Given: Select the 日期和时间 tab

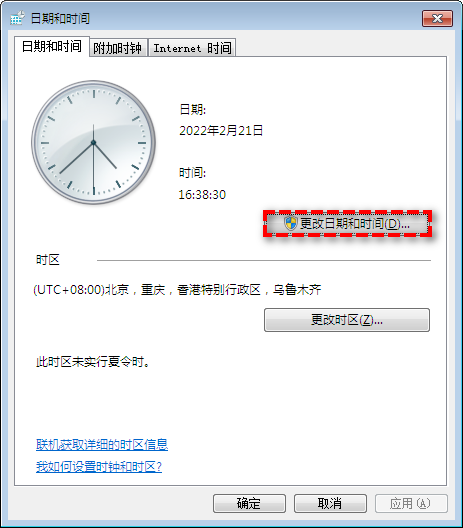Looking at the screenshot, I should pyautogui.click(x=52, y=46).
